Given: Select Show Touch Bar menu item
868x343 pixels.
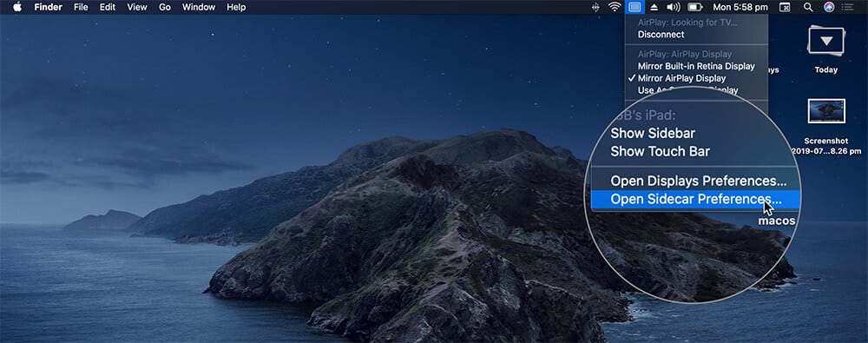Looking at the screenshot, I should click(660, 151).
